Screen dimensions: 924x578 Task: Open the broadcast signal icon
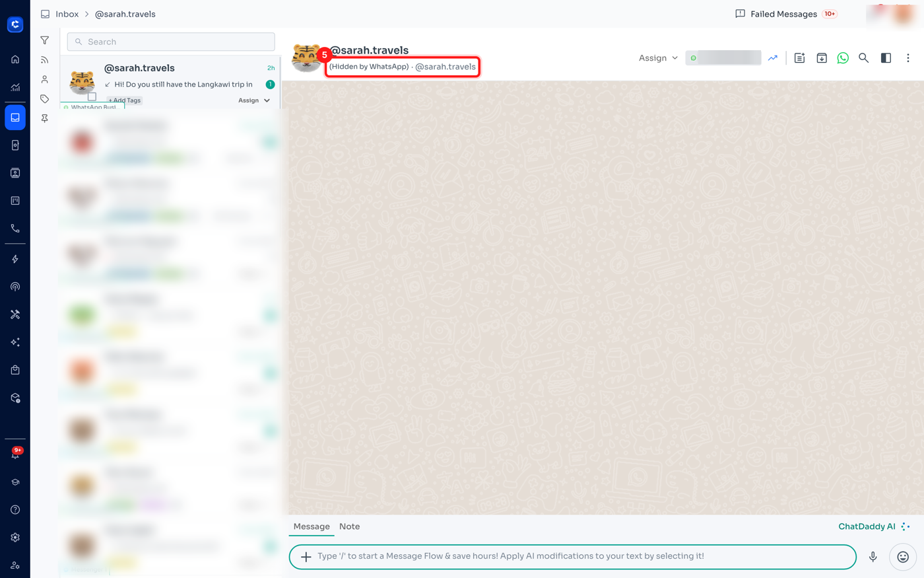tap(15, 287)
